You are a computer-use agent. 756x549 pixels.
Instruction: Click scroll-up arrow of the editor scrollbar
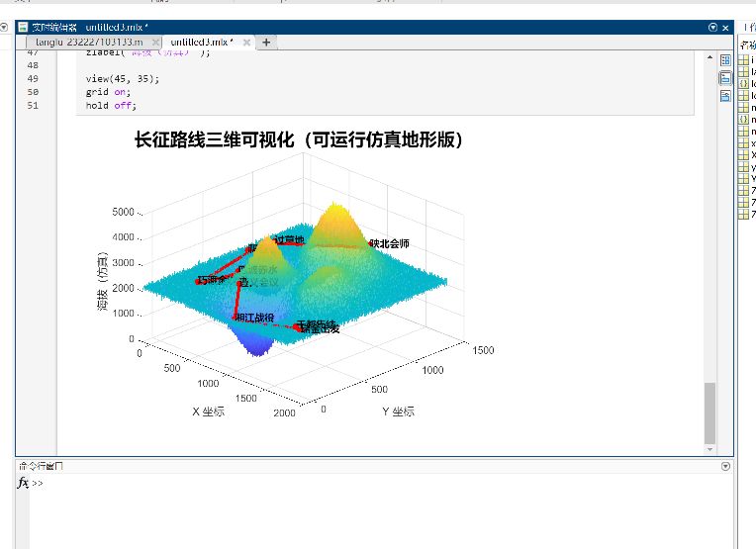click(709, 58)
